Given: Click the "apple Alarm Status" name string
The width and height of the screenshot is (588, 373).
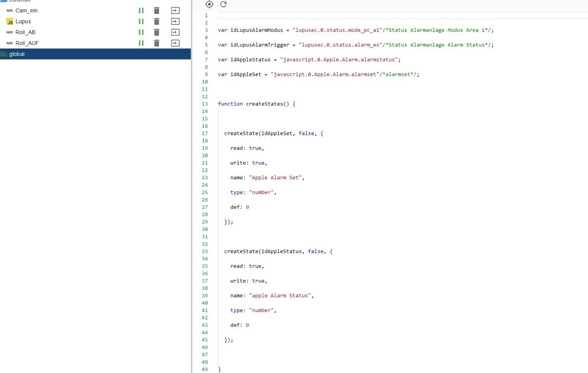Looking at the screenshot, I should 280,295.
